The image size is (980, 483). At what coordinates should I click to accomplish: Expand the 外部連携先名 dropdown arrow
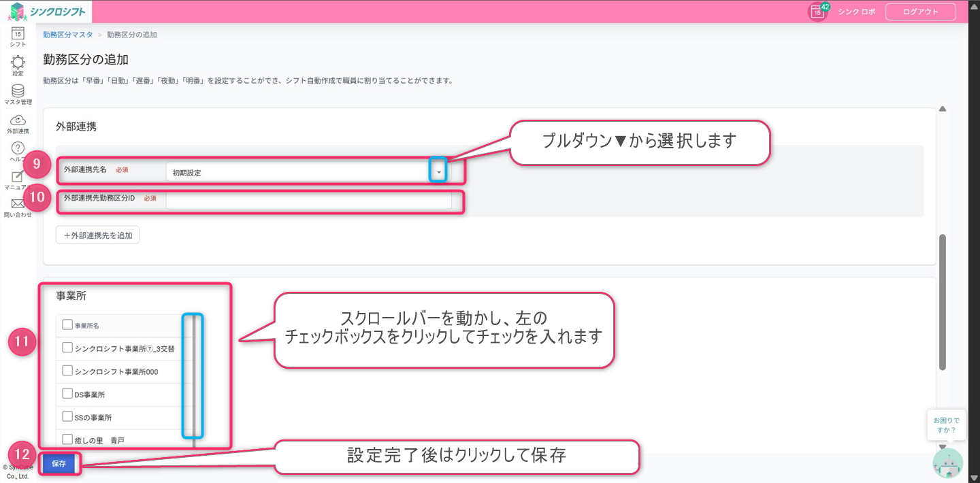(439, 173)
